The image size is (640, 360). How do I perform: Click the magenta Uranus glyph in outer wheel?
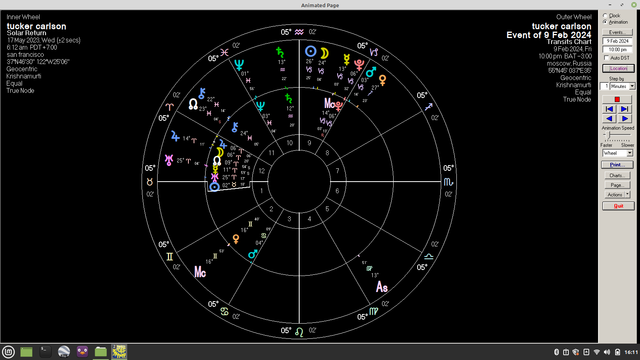pyautogui.click(x=169, y=160)
